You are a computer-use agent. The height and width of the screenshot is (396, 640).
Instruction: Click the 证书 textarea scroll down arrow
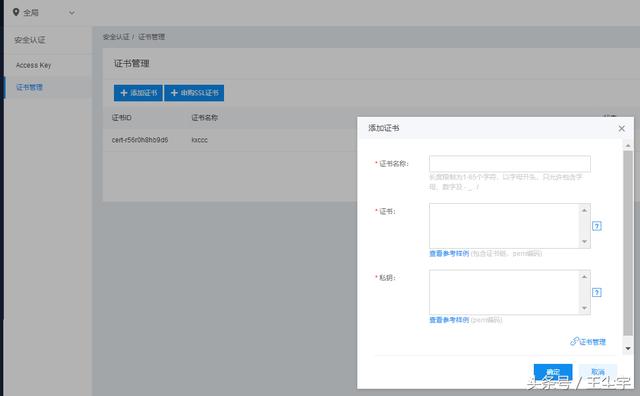click(584, 242)
